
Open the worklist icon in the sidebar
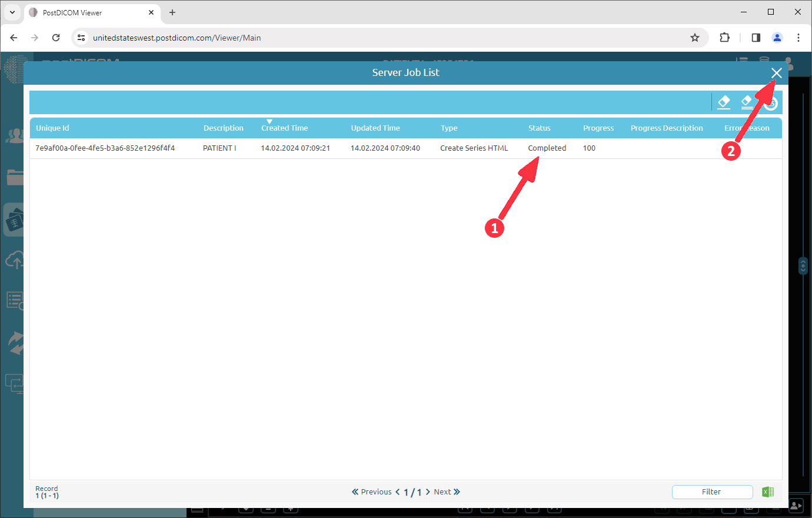coord(13,300)
